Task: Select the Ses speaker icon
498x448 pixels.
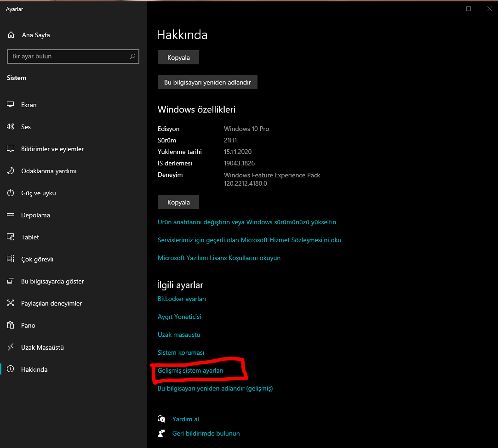Action: [11, 127]
